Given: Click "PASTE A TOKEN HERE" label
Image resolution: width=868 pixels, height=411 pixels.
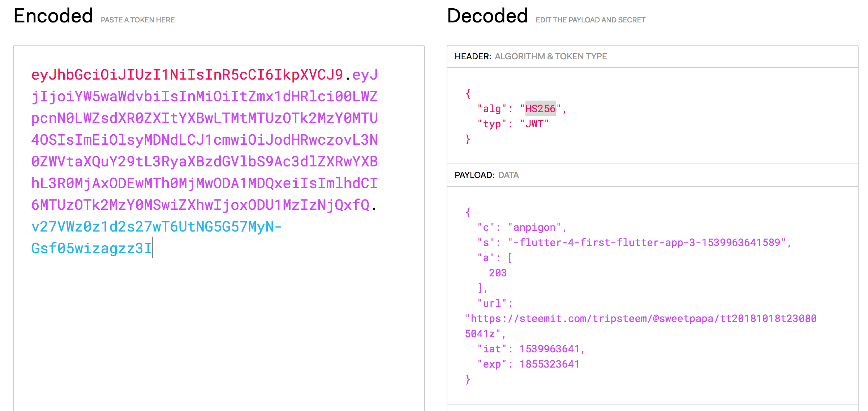Looking at the screenshot, I should (x=138, y=20).
